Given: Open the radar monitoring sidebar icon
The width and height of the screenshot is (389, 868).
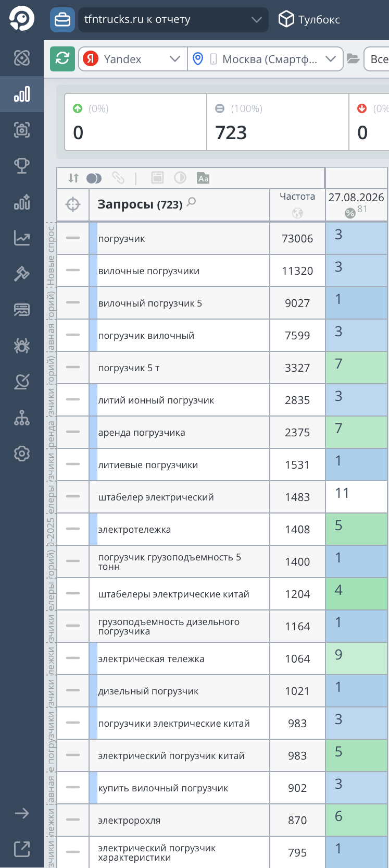Looking at the screenshot, I should [x=22, y=382].
